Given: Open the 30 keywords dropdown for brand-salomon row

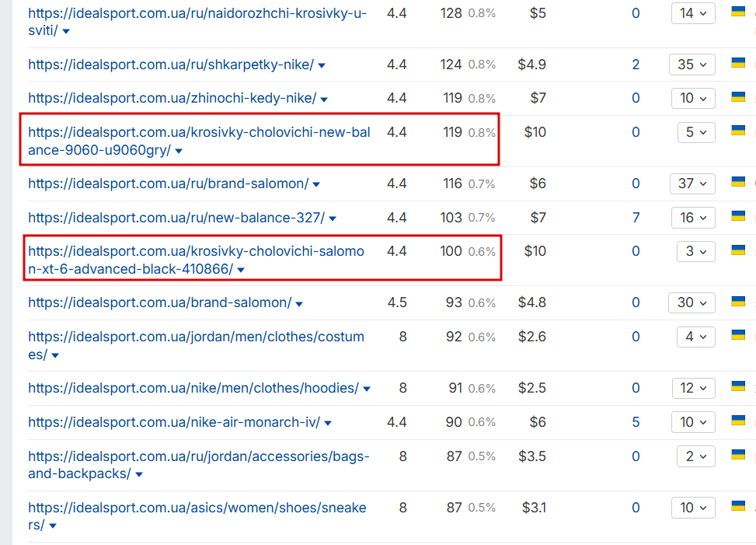Looking at the screenshot, I should pyautogui.click(x=692, y=303).
